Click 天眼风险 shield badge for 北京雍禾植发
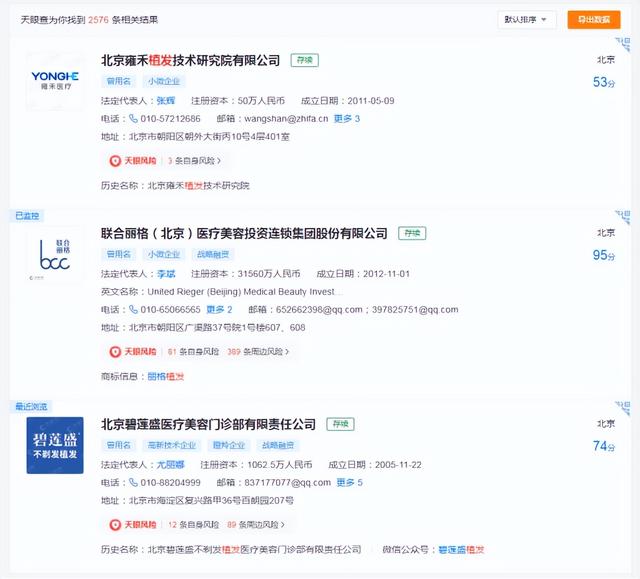This screenshot has width=640, height=579. [132, 160]
